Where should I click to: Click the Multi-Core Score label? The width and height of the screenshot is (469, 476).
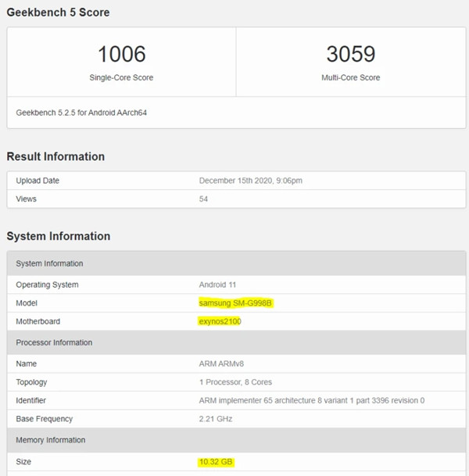coord(351,77)
